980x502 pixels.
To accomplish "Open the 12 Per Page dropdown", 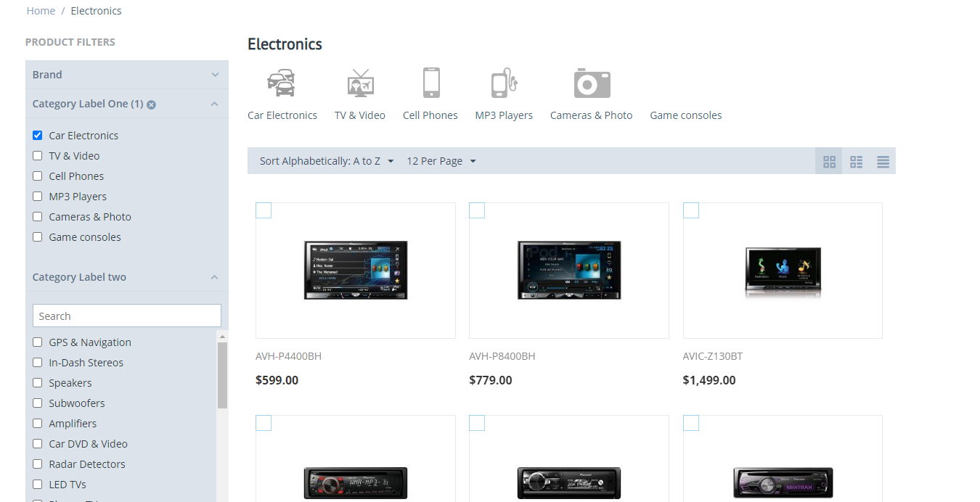I will (x=441, y=161).
